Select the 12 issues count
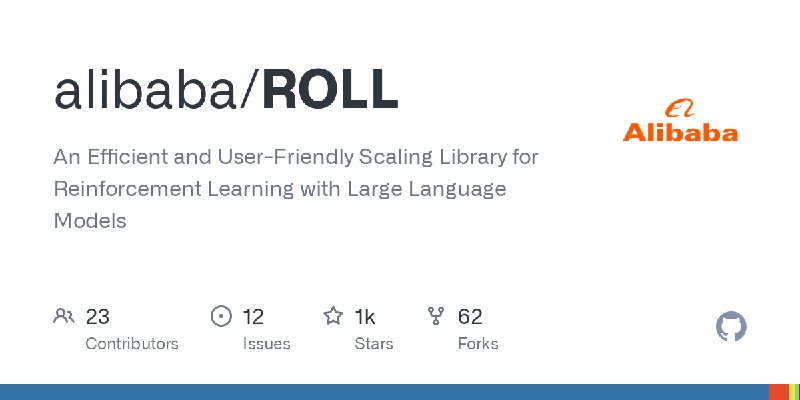 [x=253, y=317]
